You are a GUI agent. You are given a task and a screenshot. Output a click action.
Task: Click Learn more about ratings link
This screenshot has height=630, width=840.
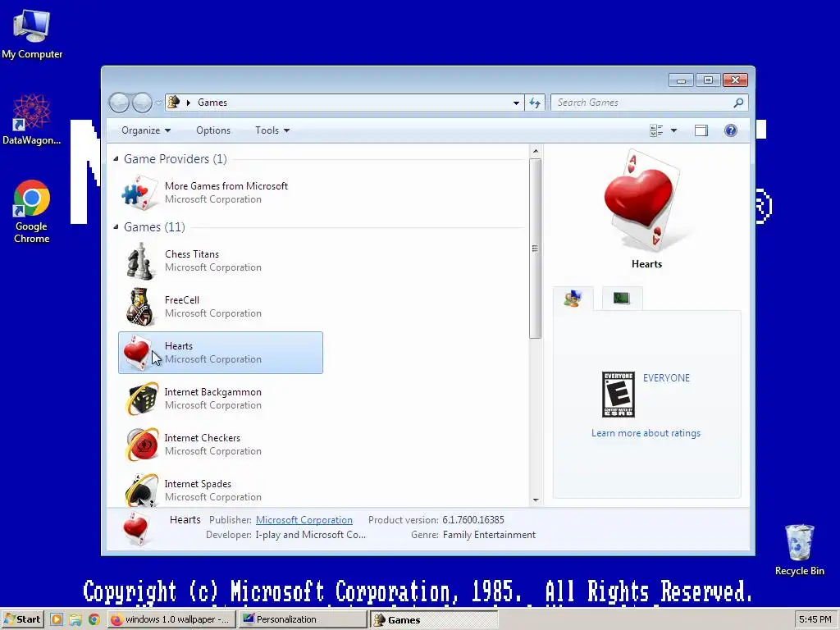pyautogui.click(x=646, y=433)
